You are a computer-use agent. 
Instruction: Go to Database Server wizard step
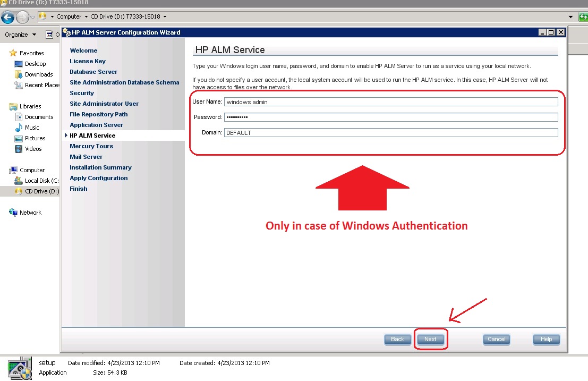tap(93, 72)
